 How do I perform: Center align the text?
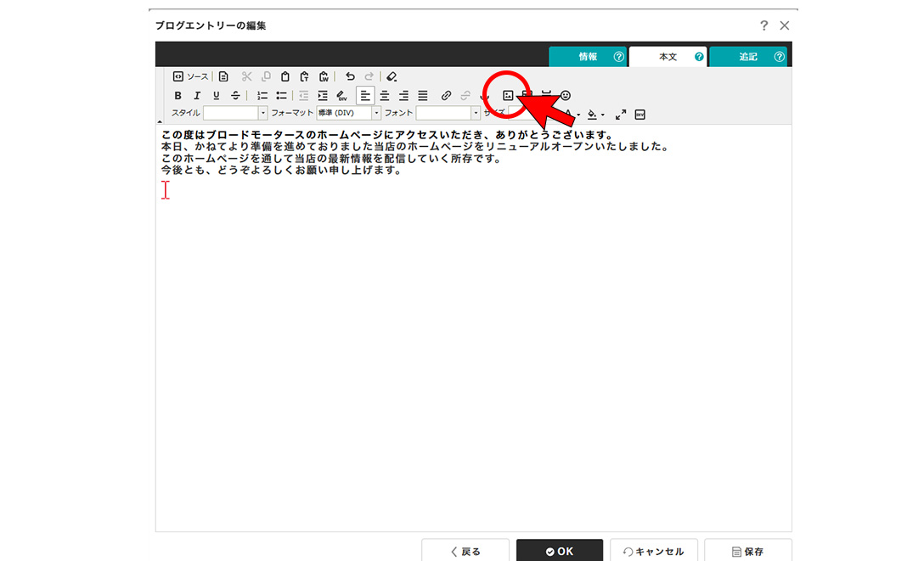click(x=385, y=96)
